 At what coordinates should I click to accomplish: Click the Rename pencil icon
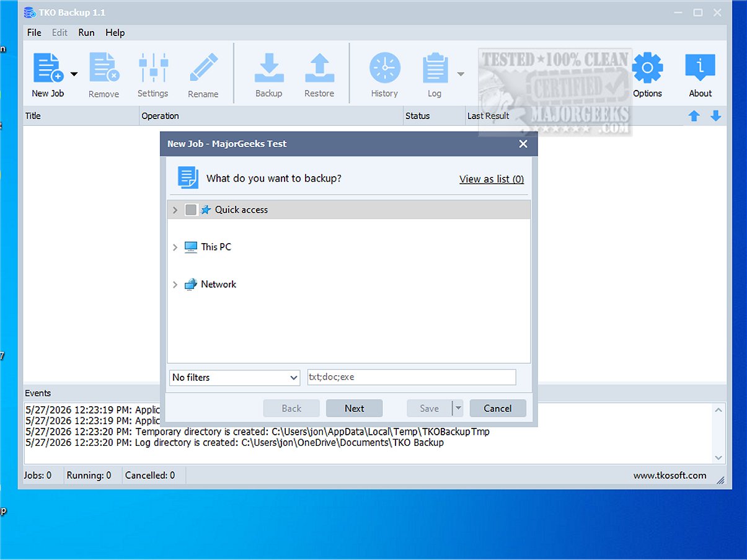pos(203,68)
